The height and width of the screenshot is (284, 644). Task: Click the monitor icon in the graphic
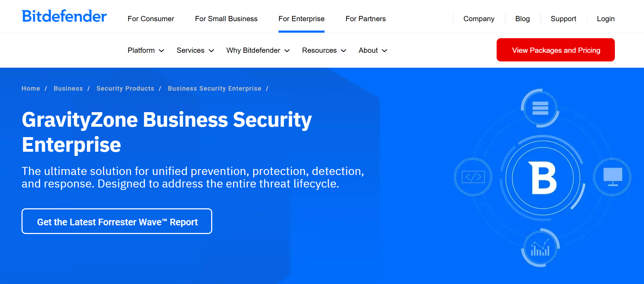612,177
